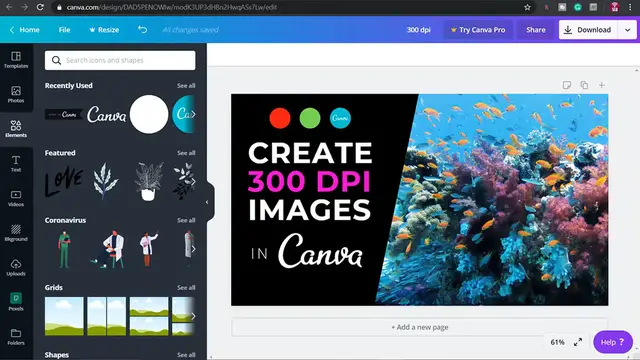Screen dimensions: 640x360
Task: See all Grids
Action: click(x=186, y=288)
